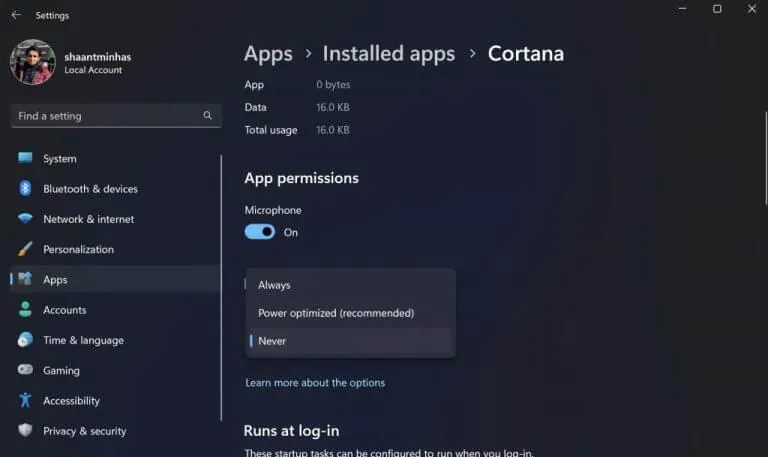Screen dimensions: 768x457
Task: Click the search magnifier icon
Action: pyautogui.click(x=208, y=116)
